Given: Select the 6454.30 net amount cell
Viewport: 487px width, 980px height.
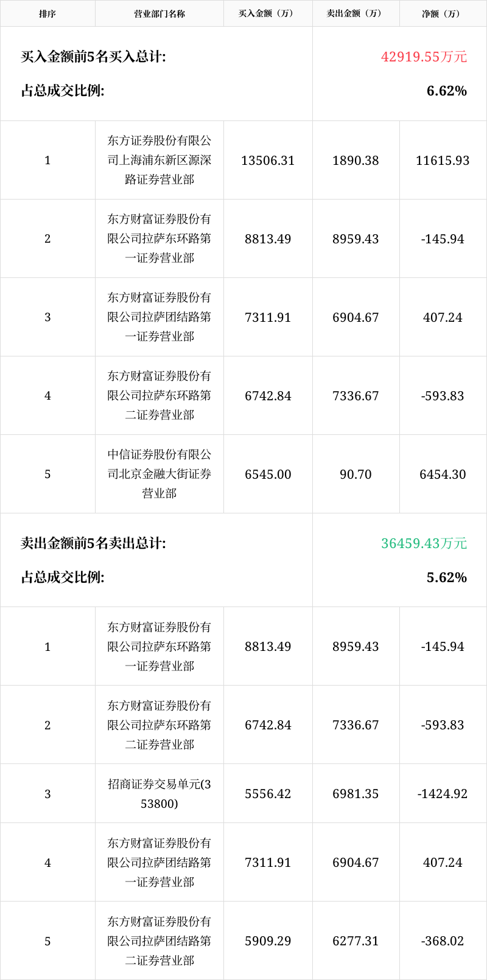Looking at the screenshot, I should point(443,474).
